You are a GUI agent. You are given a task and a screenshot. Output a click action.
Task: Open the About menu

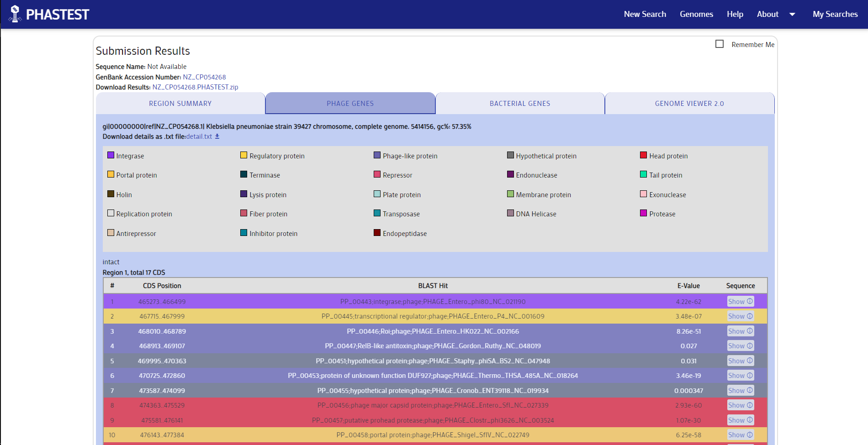(x=767, y=14)
